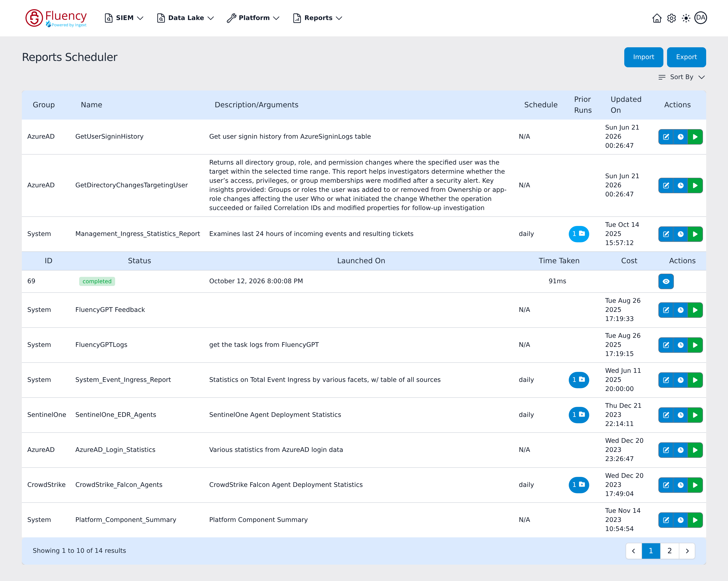This screenshot has height=581, width=728.
Task: View results of run ID 69
Action: click(x=666, y=281)
